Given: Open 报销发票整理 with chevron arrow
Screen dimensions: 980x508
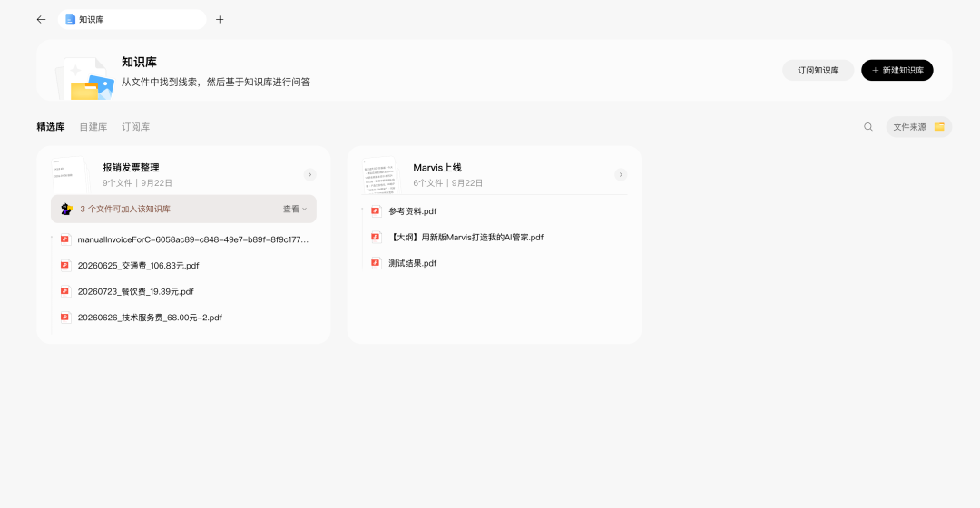Looking at the screenshot, I should click(310, 174).
